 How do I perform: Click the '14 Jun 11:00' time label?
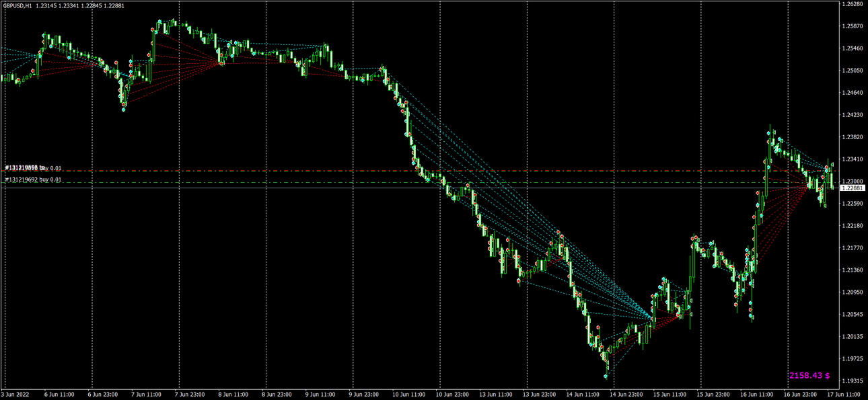[582, 395]
